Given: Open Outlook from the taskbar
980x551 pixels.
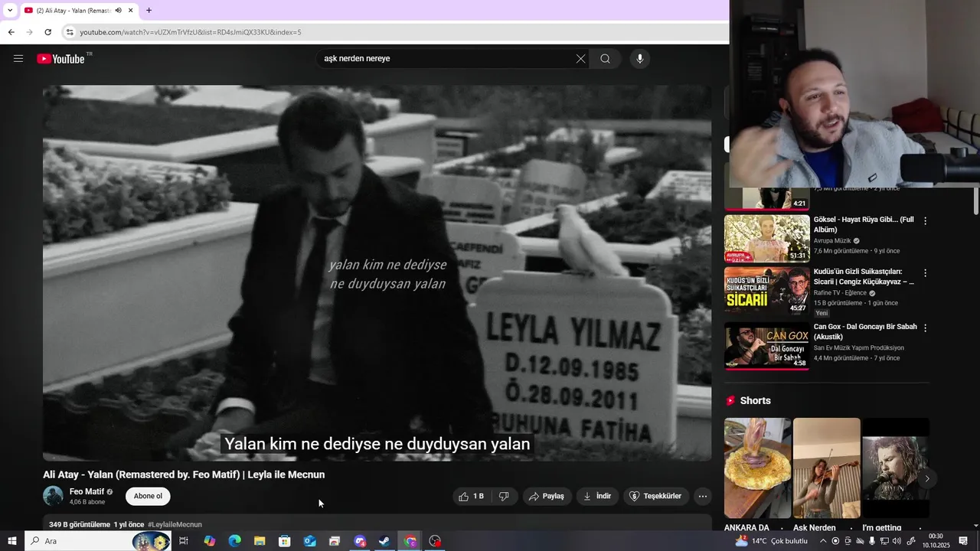Looking at the screenshot, I should (309, 541).
